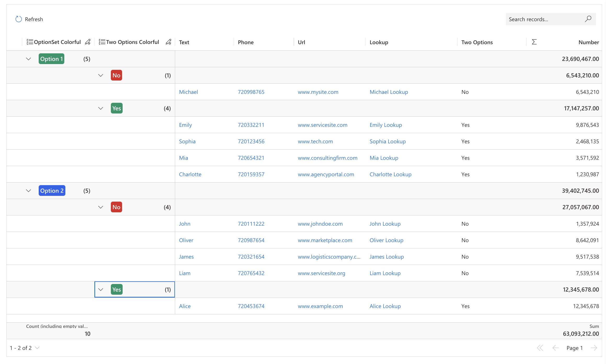Click the sigma sum icon in Number header
This screenshot has width=606, height=364.
[x=534, y=42]
